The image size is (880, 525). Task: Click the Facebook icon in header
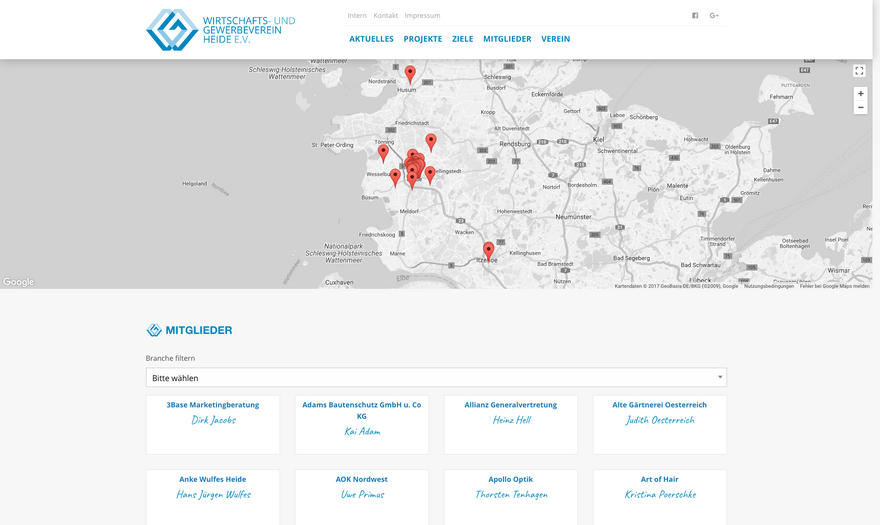tap(695, 15)
